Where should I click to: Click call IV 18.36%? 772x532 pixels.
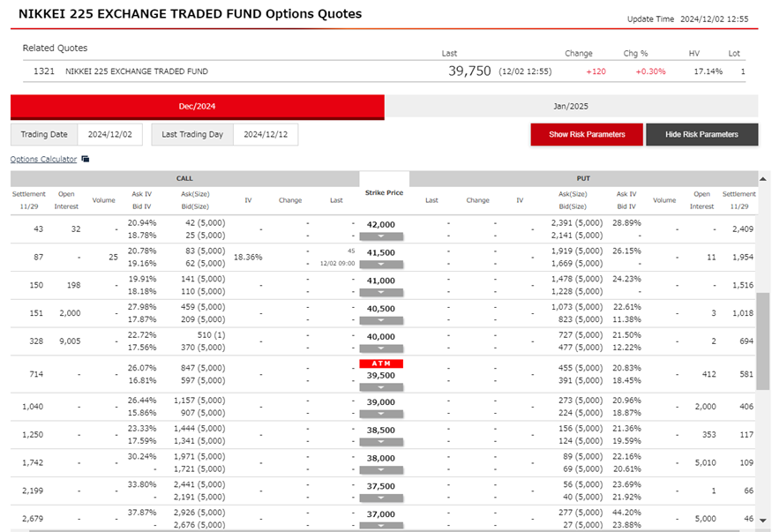click(248, 257)
